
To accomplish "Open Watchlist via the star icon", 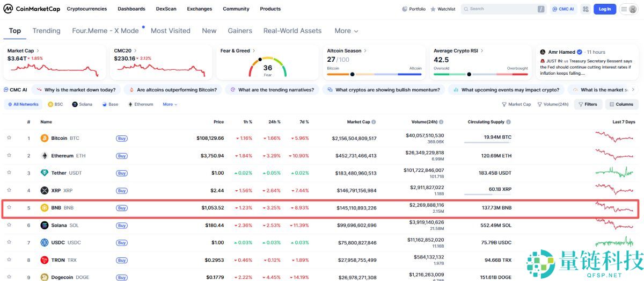I will [x=433, y=9].
